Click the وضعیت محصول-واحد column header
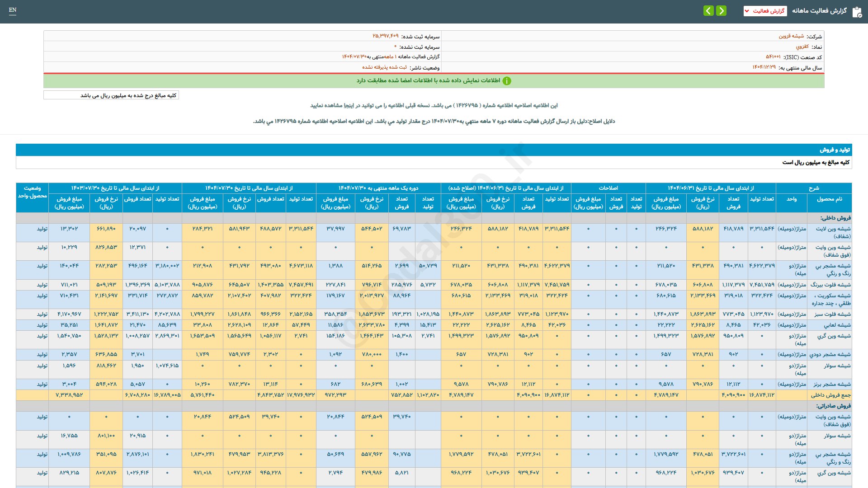 pyautogui.click(x=32, y=192)
